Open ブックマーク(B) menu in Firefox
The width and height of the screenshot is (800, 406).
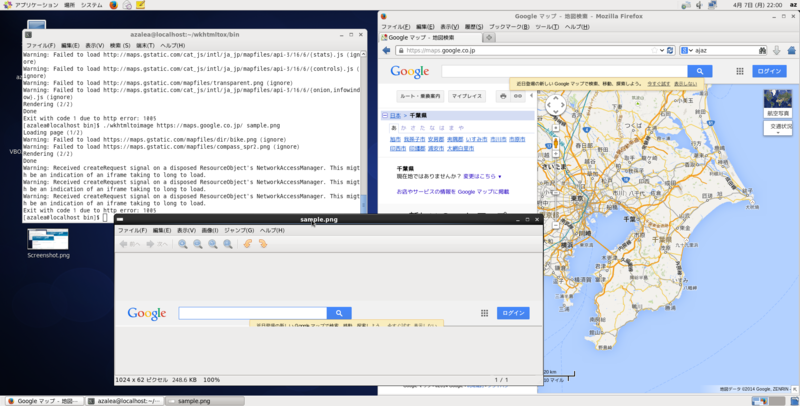pos(509,27)
